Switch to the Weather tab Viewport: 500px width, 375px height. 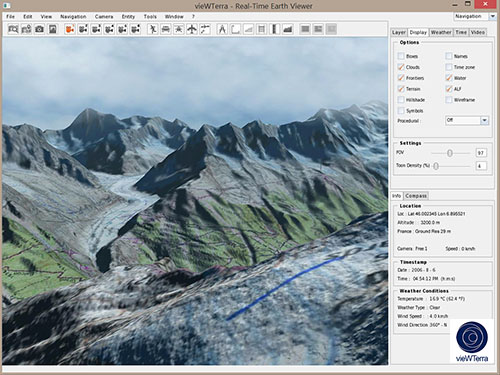coord(441,32)
